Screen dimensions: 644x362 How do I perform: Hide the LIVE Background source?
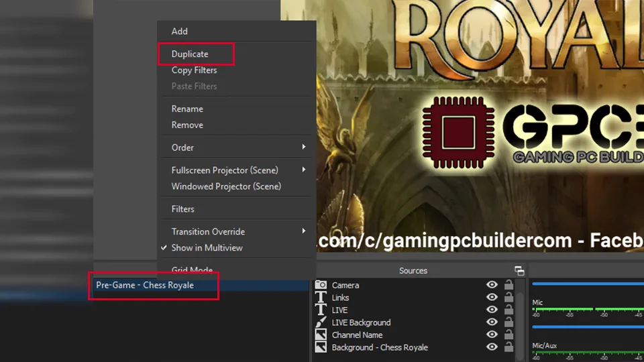click(x=492, y=322)
